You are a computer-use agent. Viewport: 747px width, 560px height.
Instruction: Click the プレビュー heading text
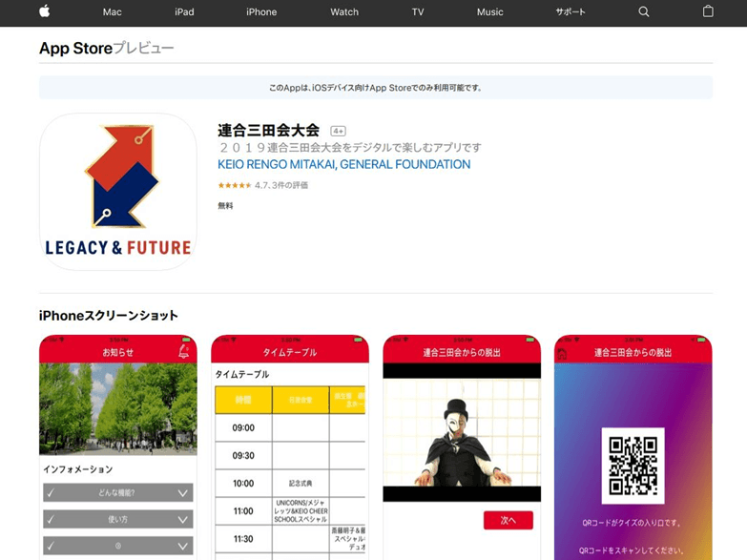coord(143,48)
